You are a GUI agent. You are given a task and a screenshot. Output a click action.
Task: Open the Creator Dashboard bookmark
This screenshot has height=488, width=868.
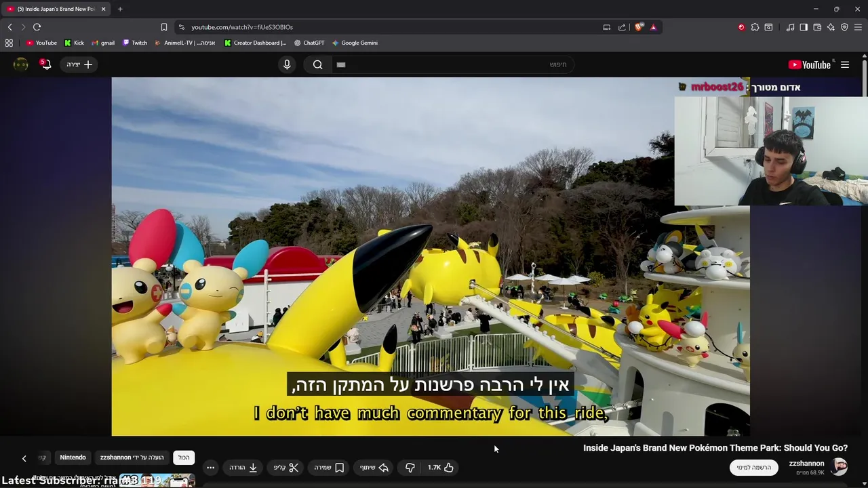click(256, 43)
